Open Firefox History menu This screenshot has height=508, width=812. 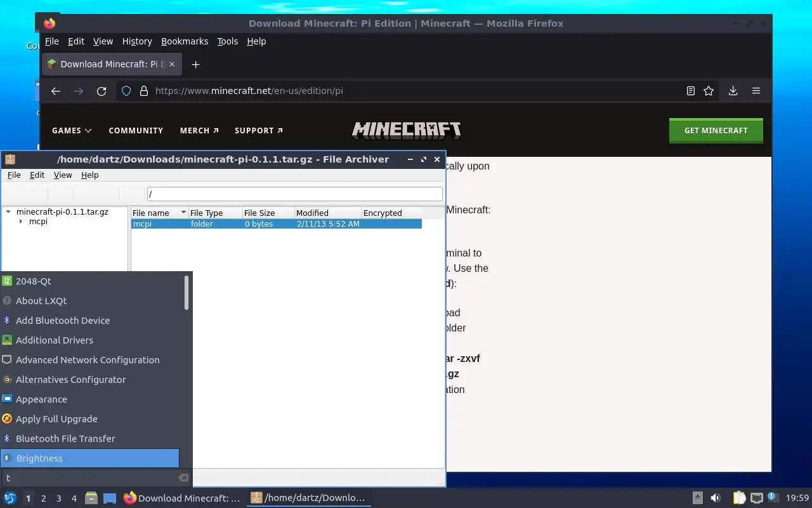[137, 41]
